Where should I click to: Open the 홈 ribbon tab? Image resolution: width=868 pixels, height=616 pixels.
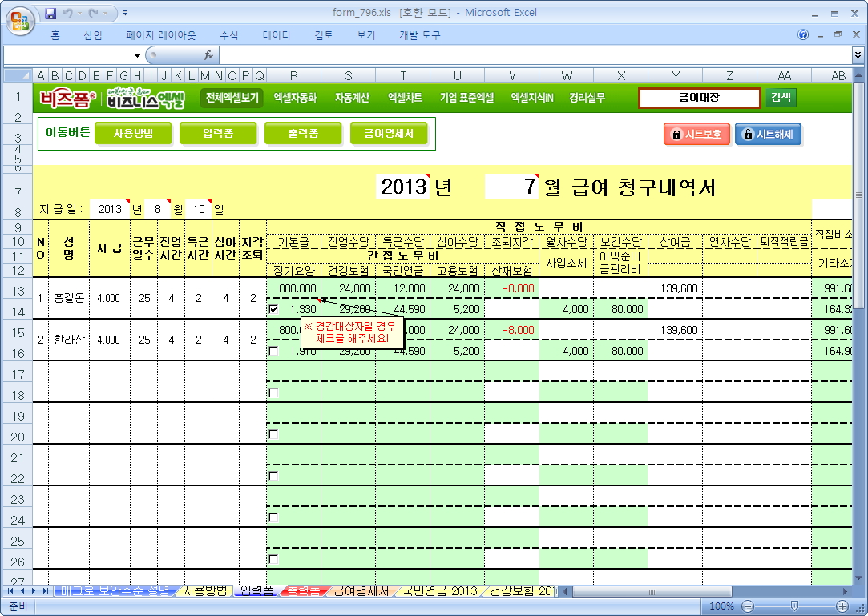pyautogui.click(x=55, y=35)
